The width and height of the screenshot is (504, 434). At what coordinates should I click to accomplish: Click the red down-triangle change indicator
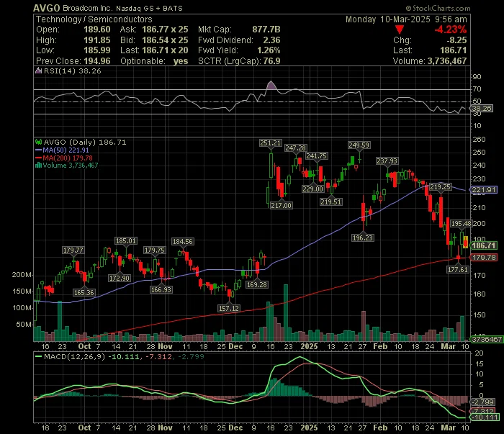tap(400, 30)
